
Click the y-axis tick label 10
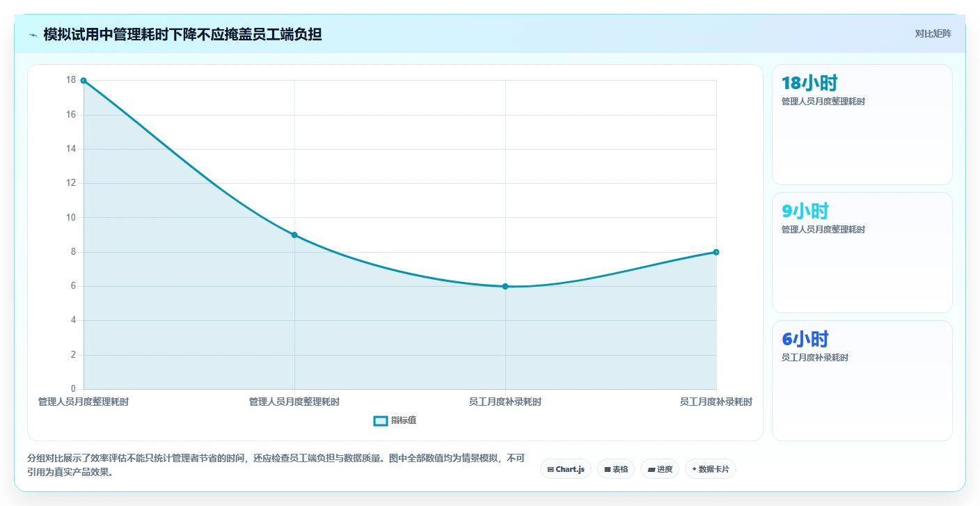tap(71, 217)
